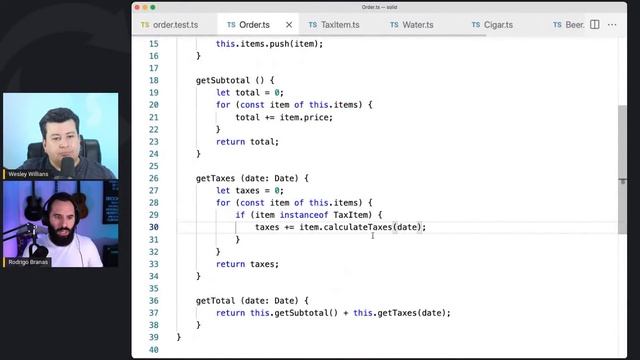Click line number 18 in the gutter
The width and height of the screenshot is (640, 360).
(153, 80)
